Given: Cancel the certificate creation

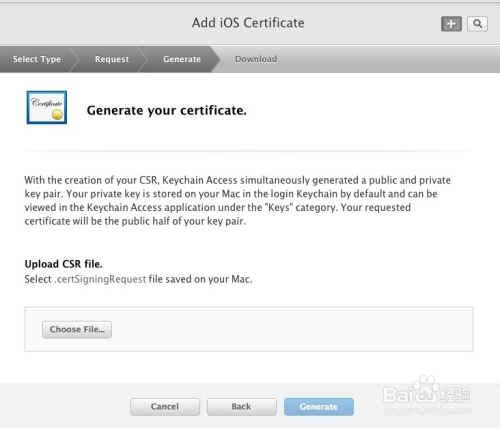Looking at the screenshot, I should coord(165,407).
